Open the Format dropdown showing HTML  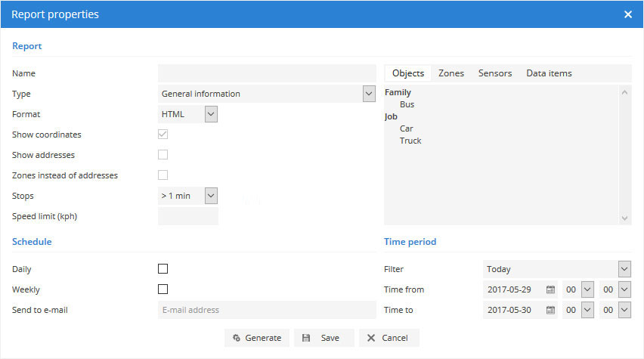[x=211, y=114]
